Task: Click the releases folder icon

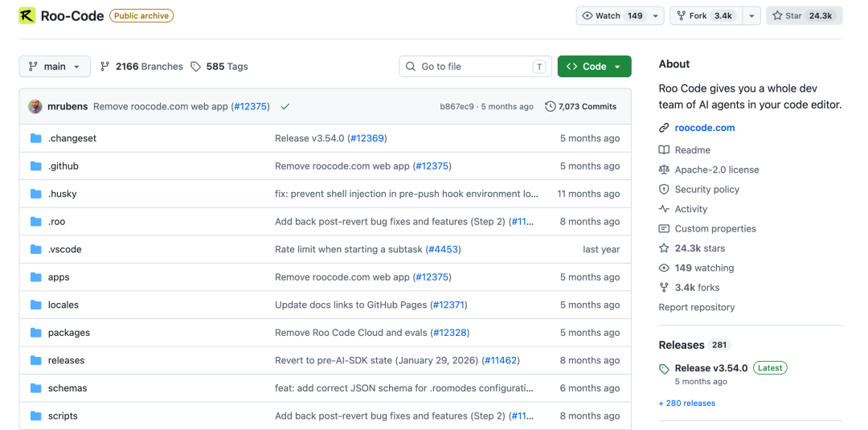Action: pos(36,360)
